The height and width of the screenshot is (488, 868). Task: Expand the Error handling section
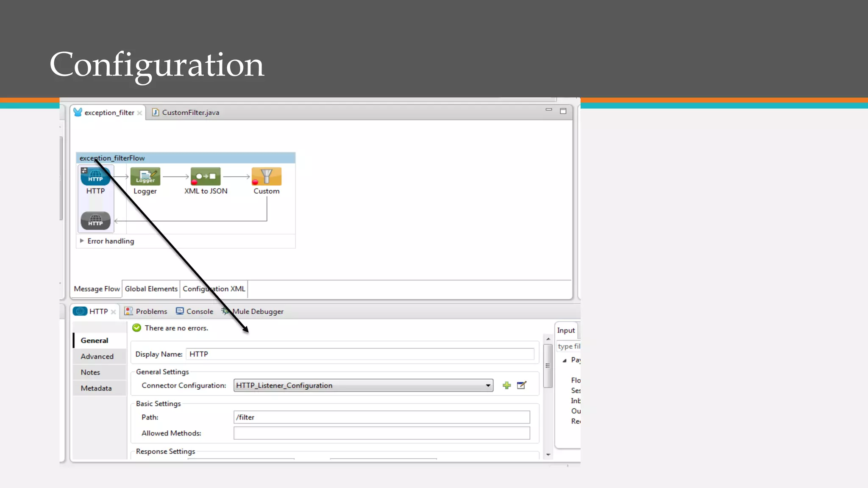pos(82,241)
